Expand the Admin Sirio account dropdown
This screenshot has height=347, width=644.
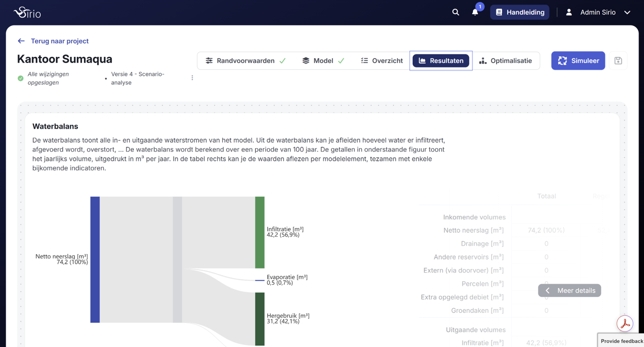tap(627, 13)
